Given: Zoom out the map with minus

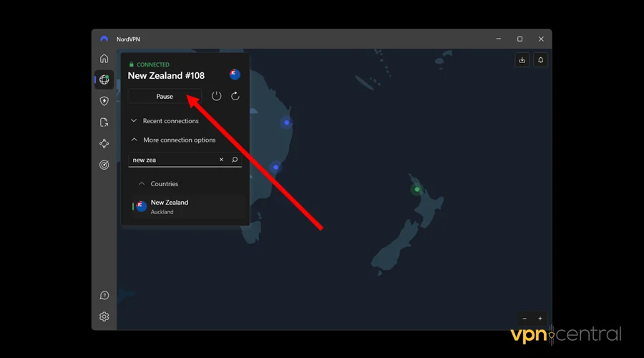Looking at the screenshot, I should (x=525, y=319).
